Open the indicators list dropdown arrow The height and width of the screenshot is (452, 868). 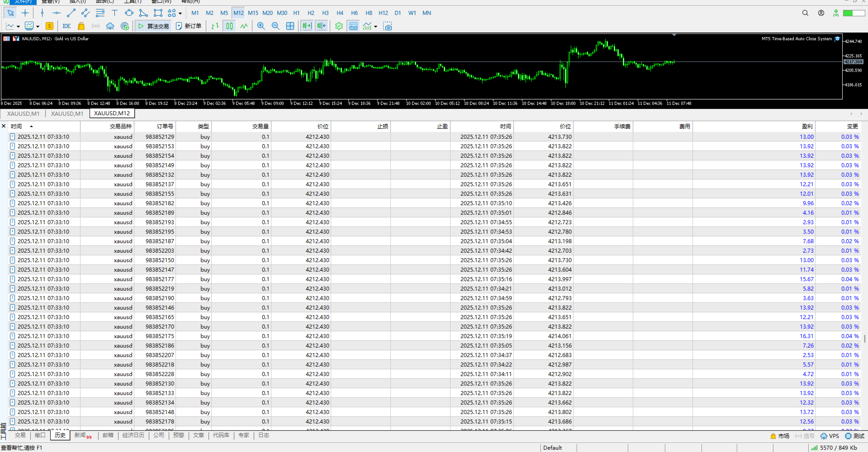375,27
